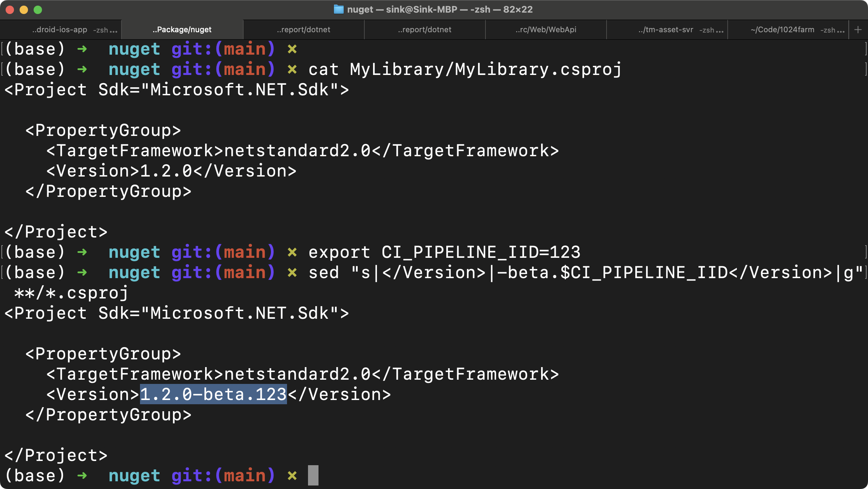The image size is (868, 489).
Task: Select the first ..report/dotnet tab
Action: 303,29
